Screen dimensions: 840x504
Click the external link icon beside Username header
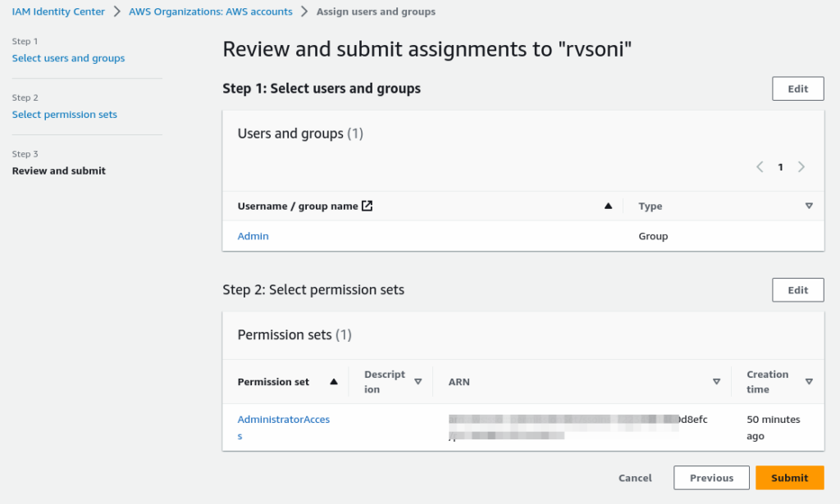click(x=367, y=206)
